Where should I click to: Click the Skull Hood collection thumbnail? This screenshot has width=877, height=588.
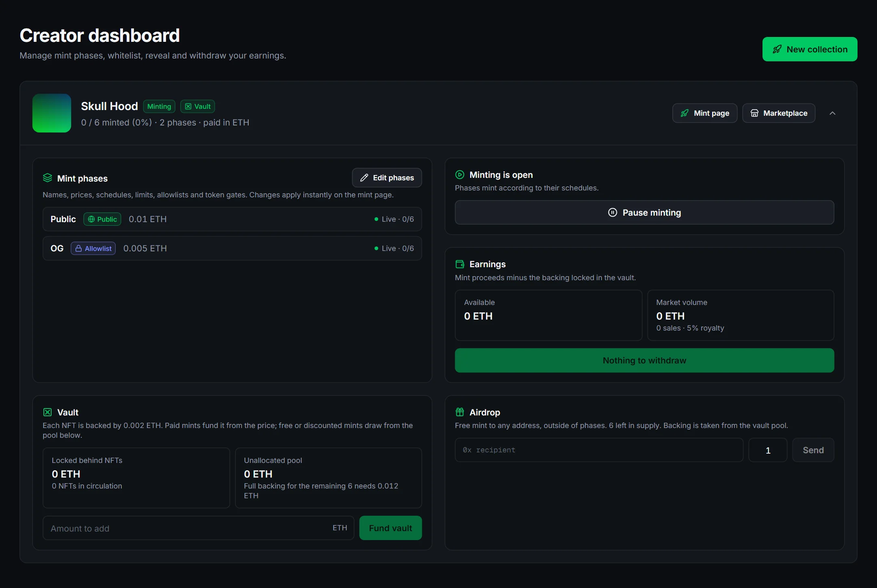[52, 113]
